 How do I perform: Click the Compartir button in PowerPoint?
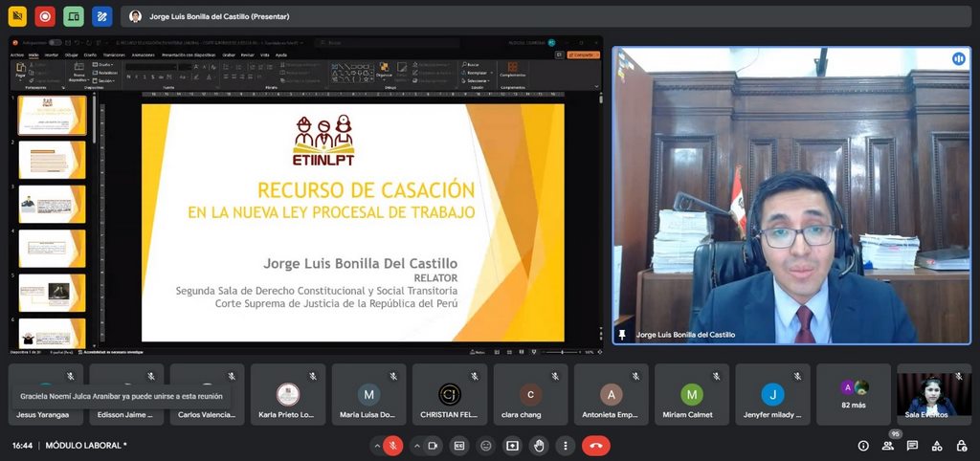(583, 55)
